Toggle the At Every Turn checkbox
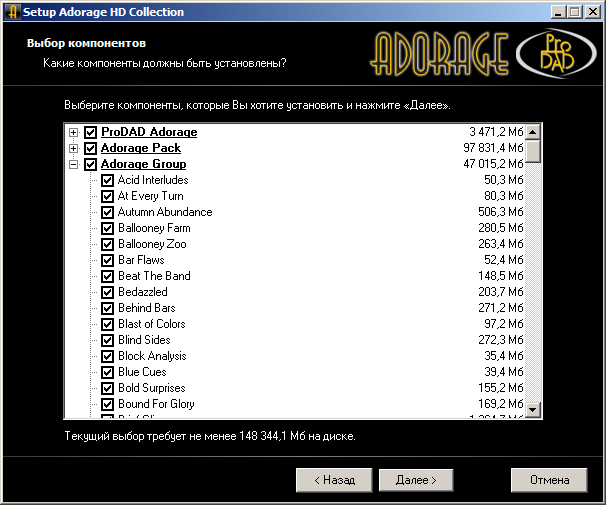Image resolution: width=606 pixels, height=505 pixels. tap(107, 196)
